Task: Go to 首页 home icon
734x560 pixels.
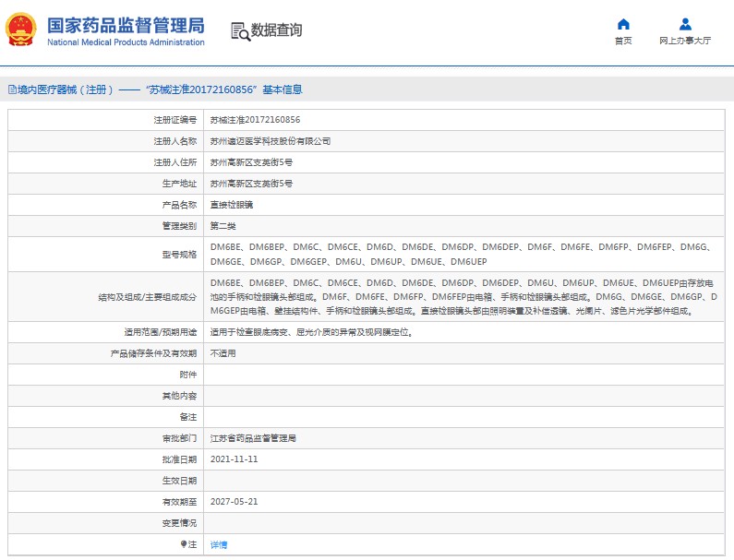Action: pyautogui.click(x=623, y=24)
